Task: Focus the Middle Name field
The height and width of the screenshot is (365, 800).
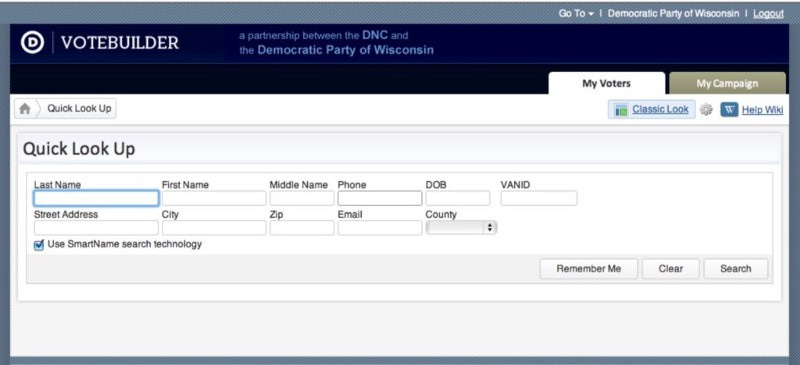Action: tap(302, 198)
